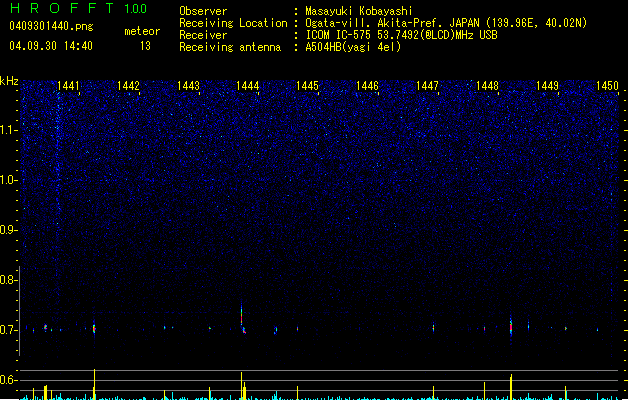Click the HROFFT 1.0.0 title text

click(x=79, y=8)
